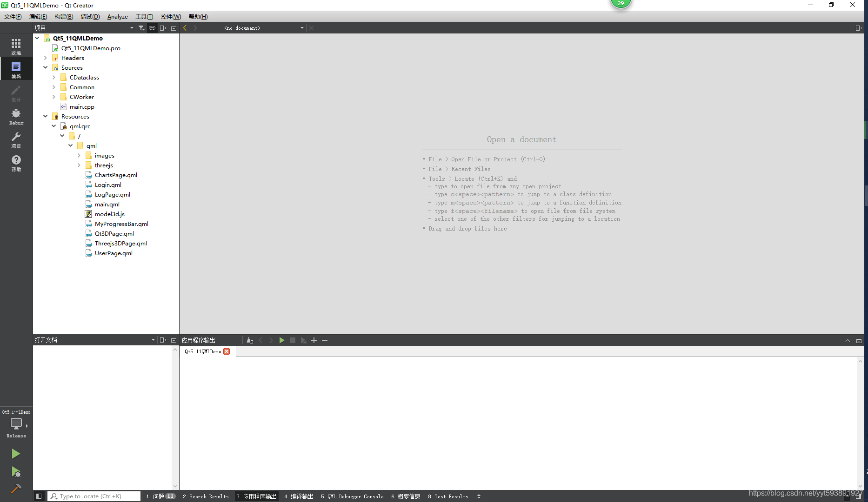Switch to Debug mode

[x=16, y=116]
